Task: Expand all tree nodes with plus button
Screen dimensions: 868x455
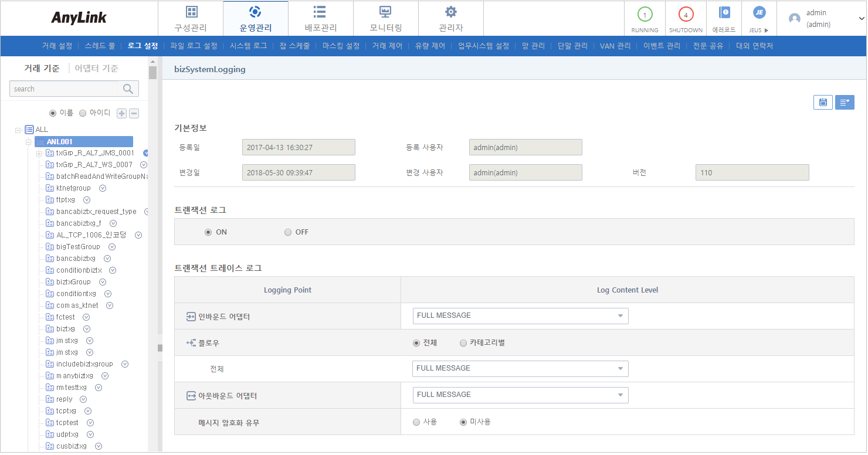Action: coord(121,113)
